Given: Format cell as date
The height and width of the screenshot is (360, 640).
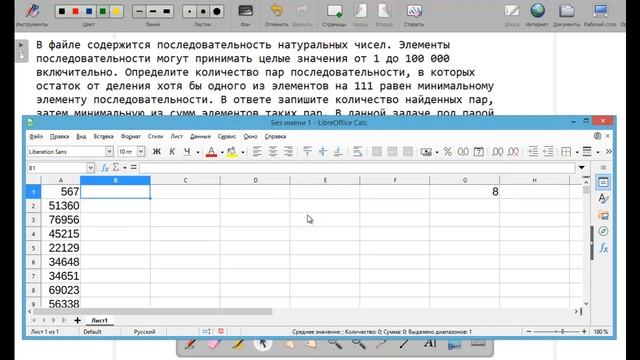Looking at the screenshot, I should [x=478, y=152].
